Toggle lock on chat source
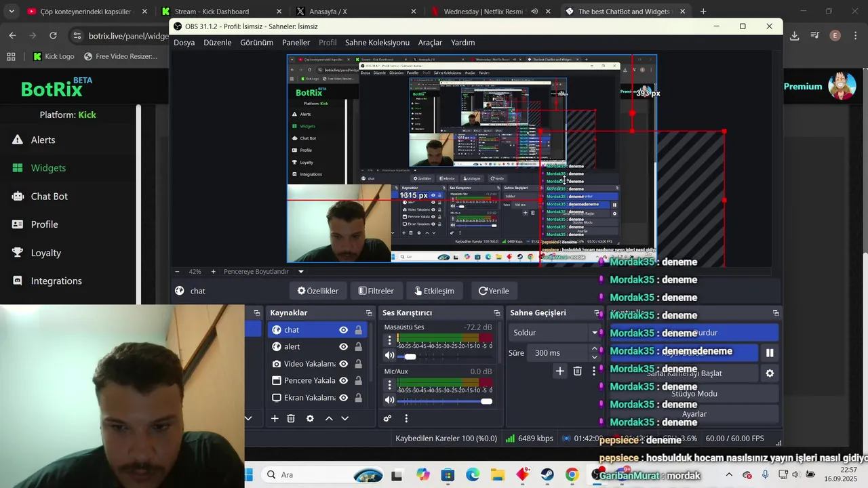Screen dimensions: 868x488 pyautogui.click(x=358, y=330)
